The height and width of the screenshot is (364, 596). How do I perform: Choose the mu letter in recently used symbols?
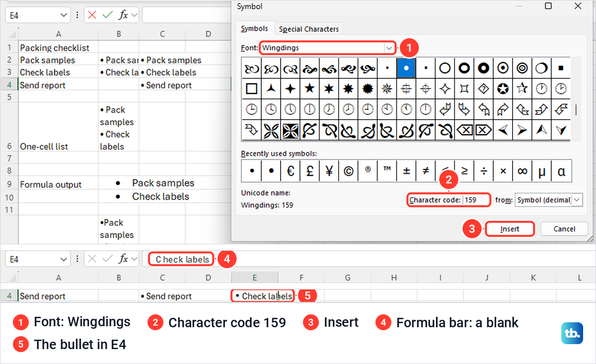tap(542, 170)
